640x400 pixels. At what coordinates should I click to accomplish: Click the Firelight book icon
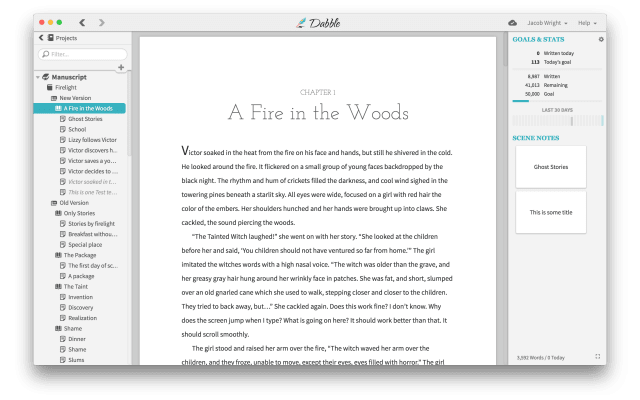click(50, 87)
